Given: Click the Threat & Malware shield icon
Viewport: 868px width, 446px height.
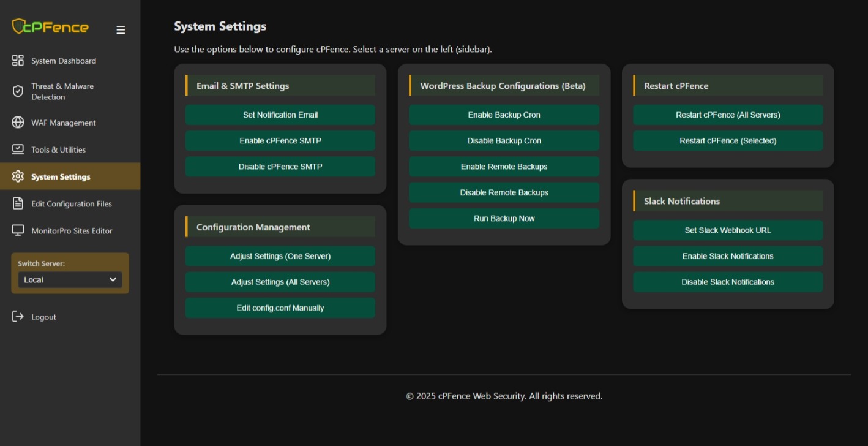Looking at the screenshot, I should pos(18,91).
